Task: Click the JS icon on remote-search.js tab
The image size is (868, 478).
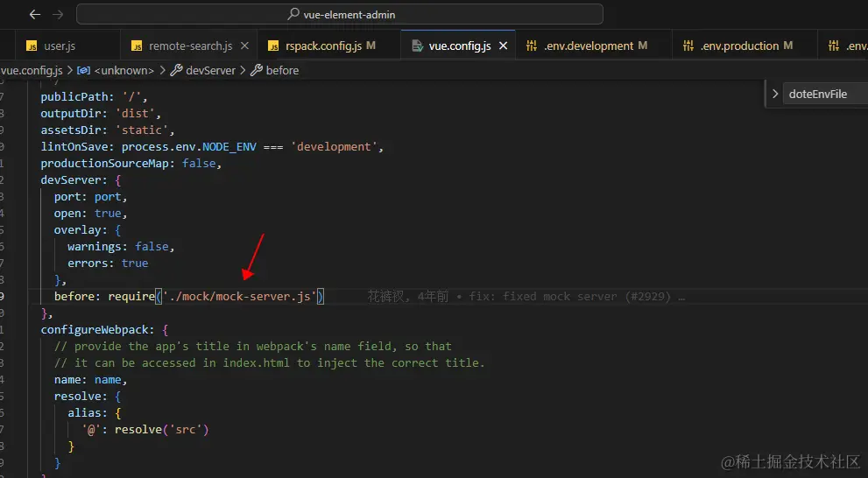Action: 137,46
